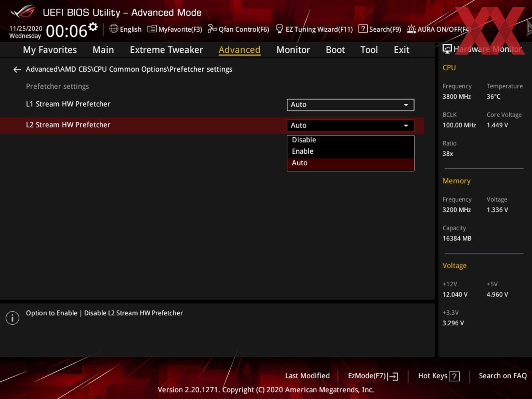Screen dimensions: 532x399
Task: Click the info icon in the help panel
Action: pos(13,318)
